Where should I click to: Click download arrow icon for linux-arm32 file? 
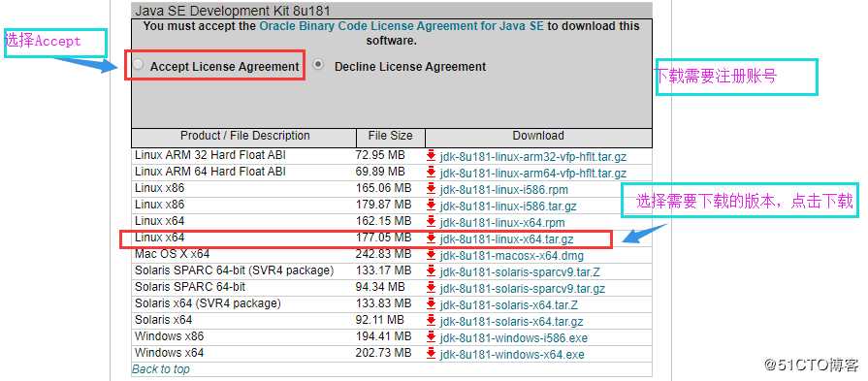(x=432, y=156)
